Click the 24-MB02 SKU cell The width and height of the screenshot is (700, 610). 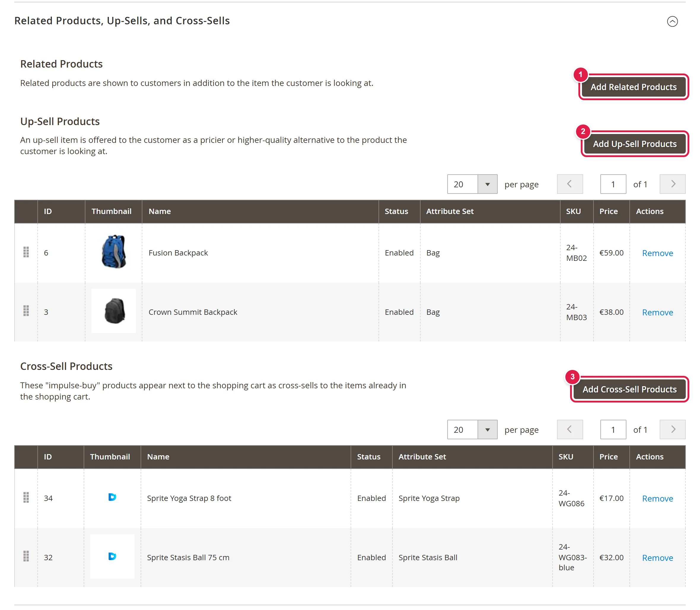coord(576,253)
